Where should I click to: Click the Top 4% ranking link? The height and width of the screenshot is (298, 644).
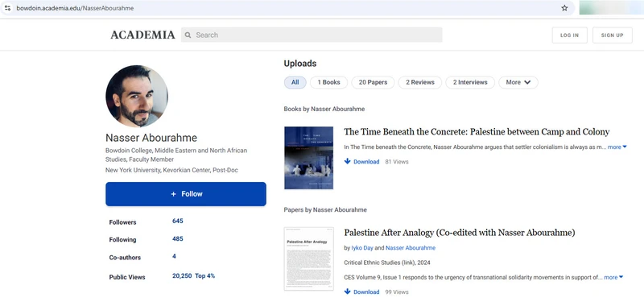click(205, 275)
